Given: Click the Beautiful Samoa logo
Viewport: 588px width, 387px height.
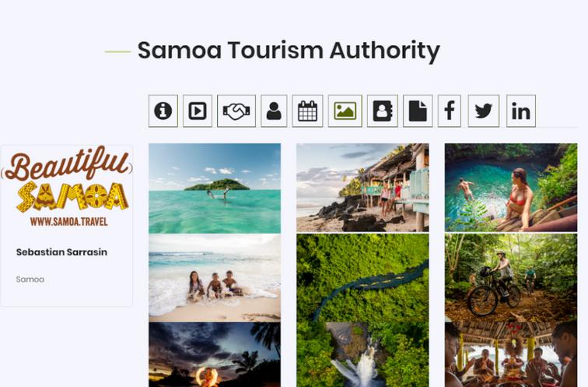Looking at the screenshot, I should click(68, 187).
